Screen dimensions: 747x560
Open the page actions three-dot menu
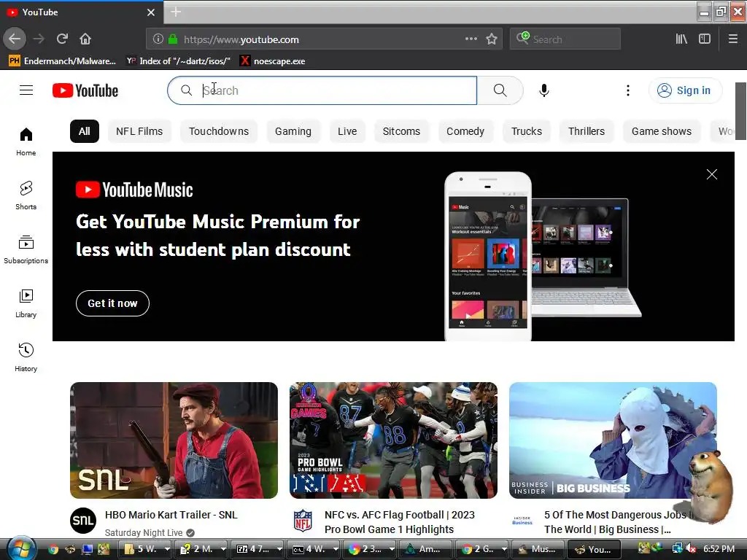coord(471,39)
